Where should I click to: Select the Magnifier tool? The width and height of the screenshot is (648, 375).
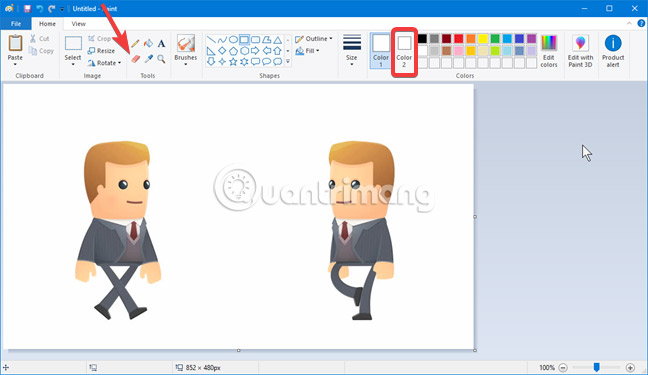(x=161, y=59)
